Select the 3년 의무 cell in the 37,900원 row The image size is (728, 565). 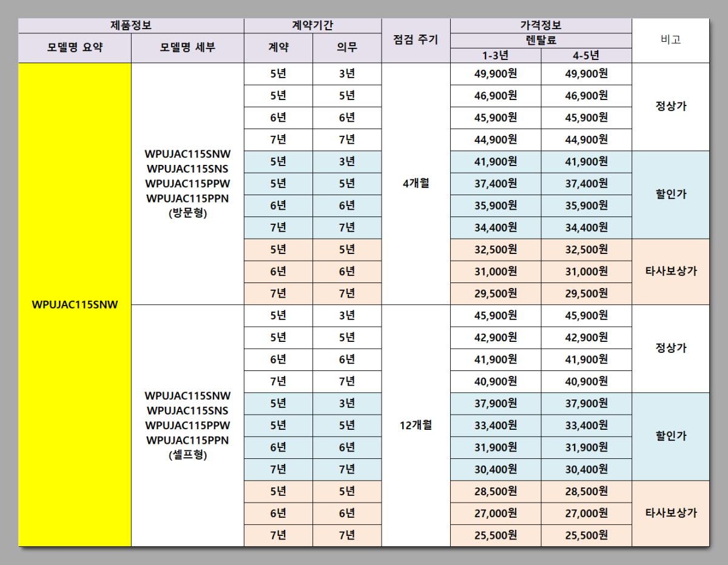tap(347, 404)
